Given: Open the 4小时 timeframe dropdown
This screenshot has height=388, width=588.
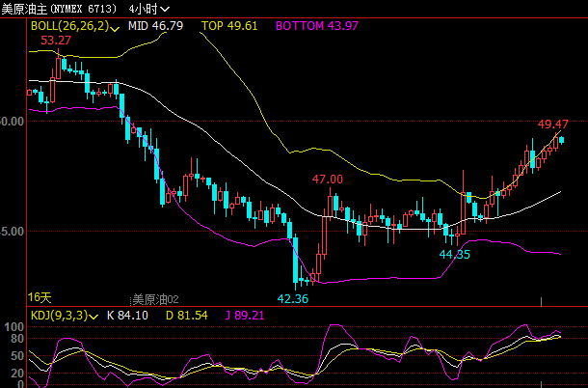Looking at the screenshot, I should point(148,9).
